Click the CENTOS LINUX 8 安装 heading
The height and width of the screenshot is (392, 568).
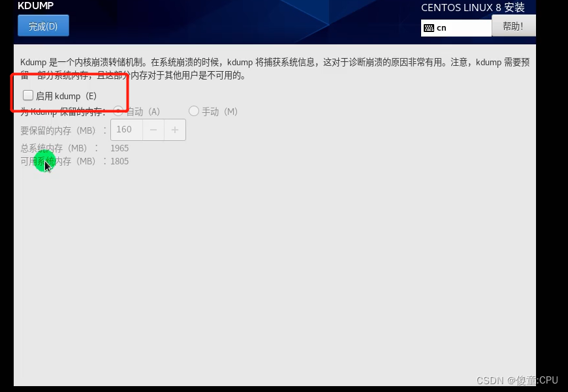tap(473, 8)
